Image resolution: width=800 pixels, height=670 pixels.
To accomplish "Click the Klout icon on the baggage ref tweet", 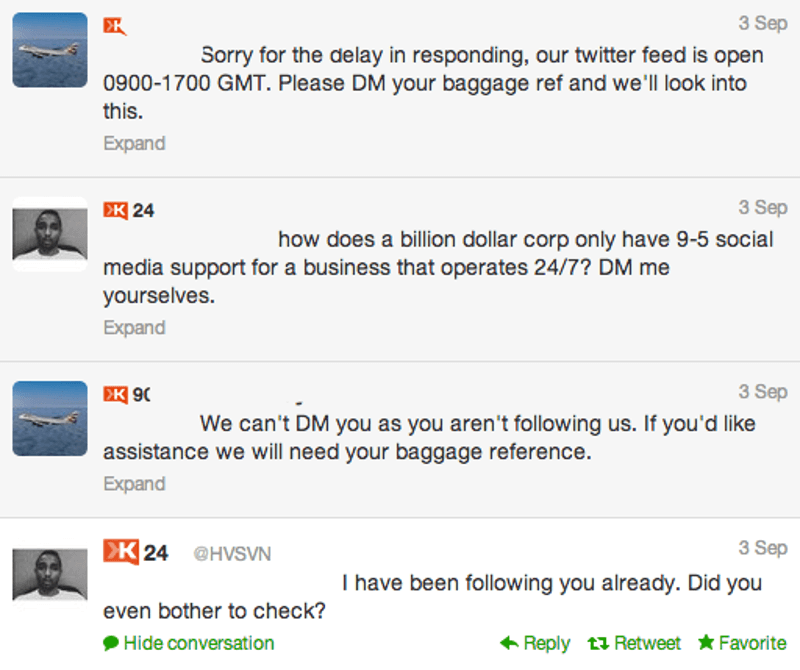I will [115, 26].
